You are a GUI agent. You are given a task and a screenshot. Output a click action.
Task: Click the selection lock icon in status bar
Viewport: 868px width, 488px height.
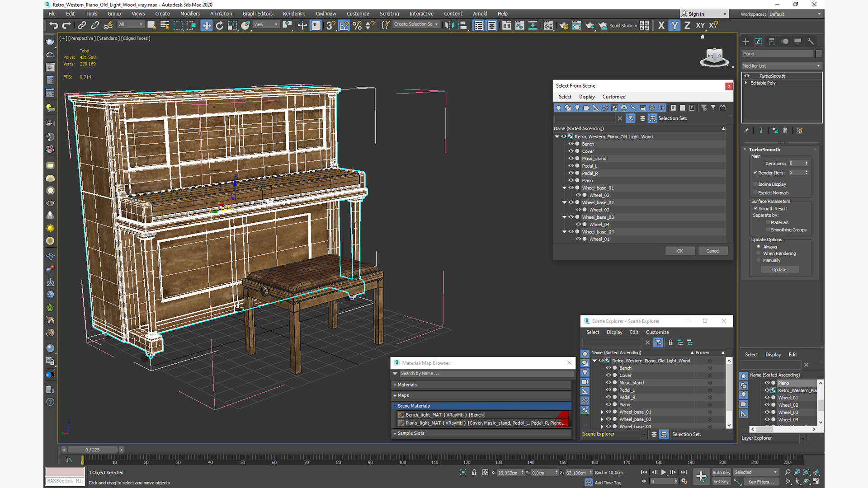click(x=474, y=472)
